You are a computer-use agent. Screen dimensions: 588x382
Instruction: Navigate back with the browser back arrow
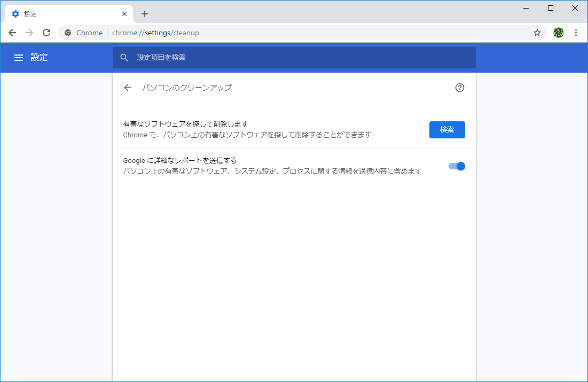[12, 33]
